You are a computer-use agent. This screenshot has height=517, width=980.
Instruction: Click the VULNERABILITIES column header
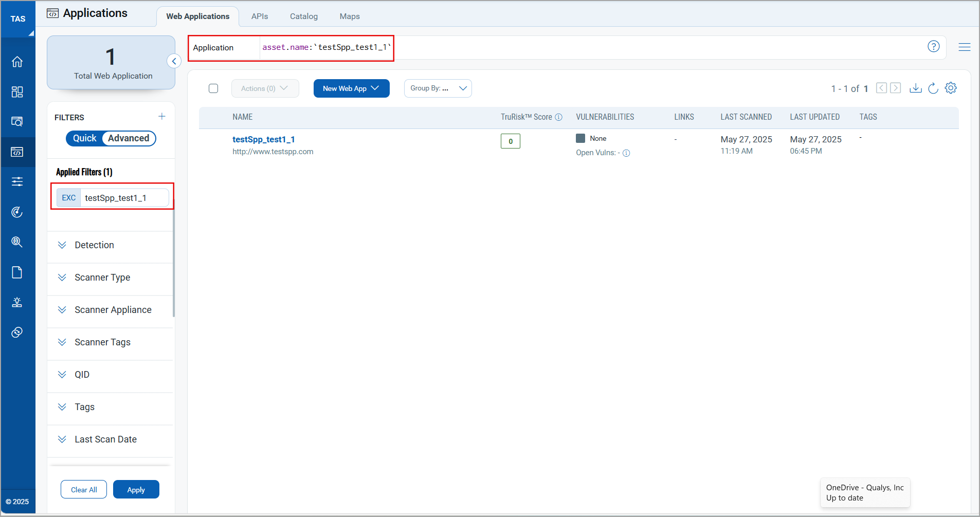(605, 117)
